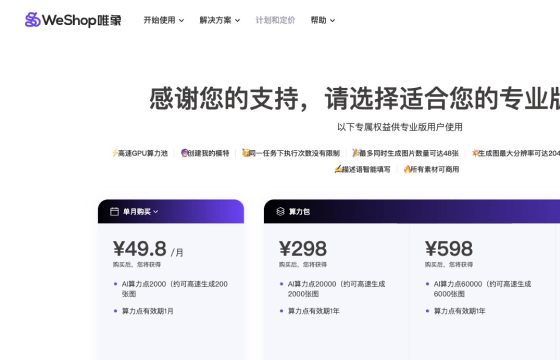The image size is (560, 360).
Task: Click the 算力点有效期1月 line
Action: coord(148,311)
